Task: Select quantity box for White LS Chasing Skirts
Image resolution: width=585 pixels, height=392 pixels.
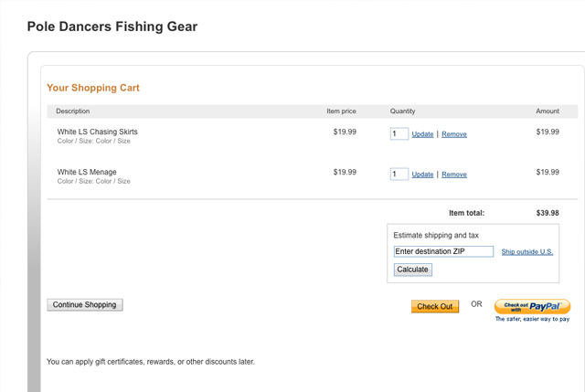Action: (399, 133)
